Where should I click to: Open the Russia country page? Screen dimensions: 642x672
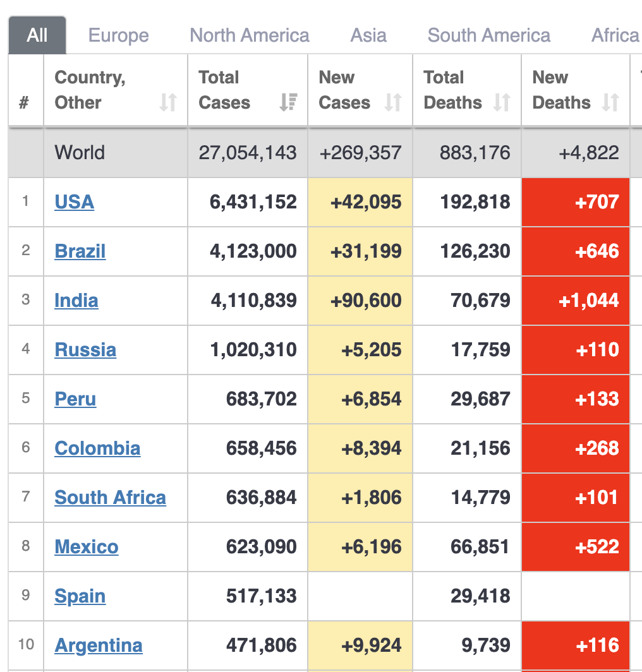85,350
